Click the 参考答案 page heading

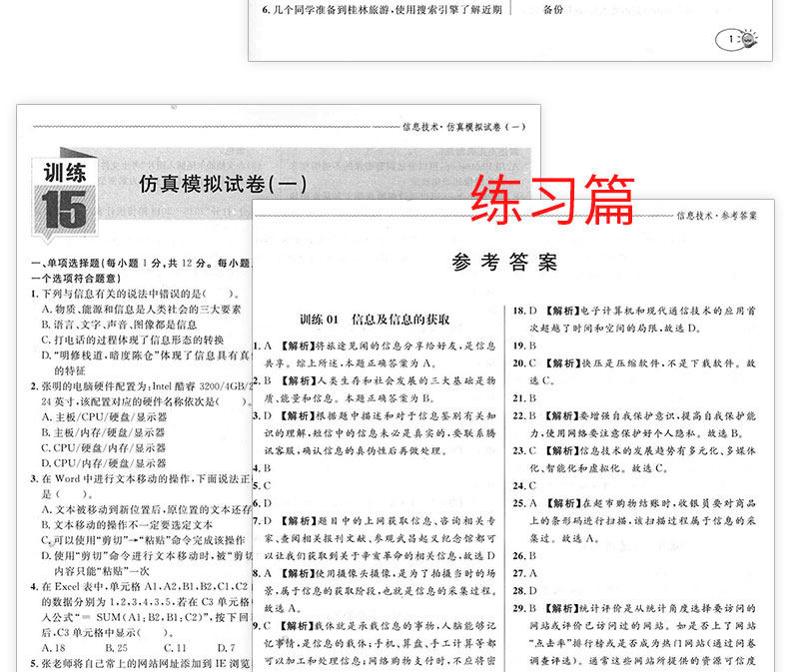504,262
